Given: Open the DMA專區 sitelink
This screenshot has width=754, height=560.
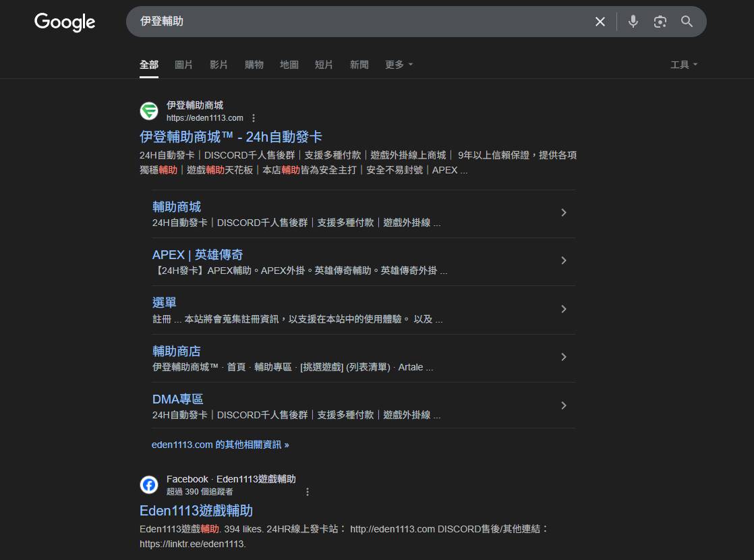Looking at the screenshot, I should tap(177, 399).
